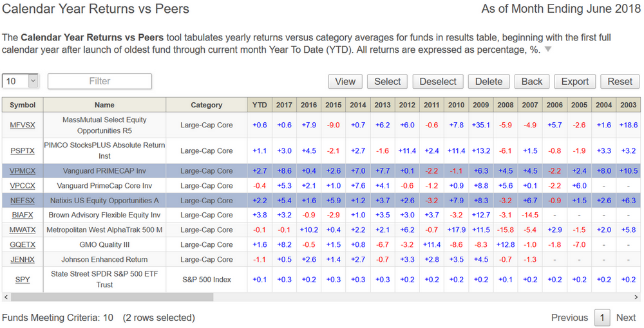The width and height of the screenshot is (644, 328).
Task: Export the table with Export button
Action: (x=574, y=82)
